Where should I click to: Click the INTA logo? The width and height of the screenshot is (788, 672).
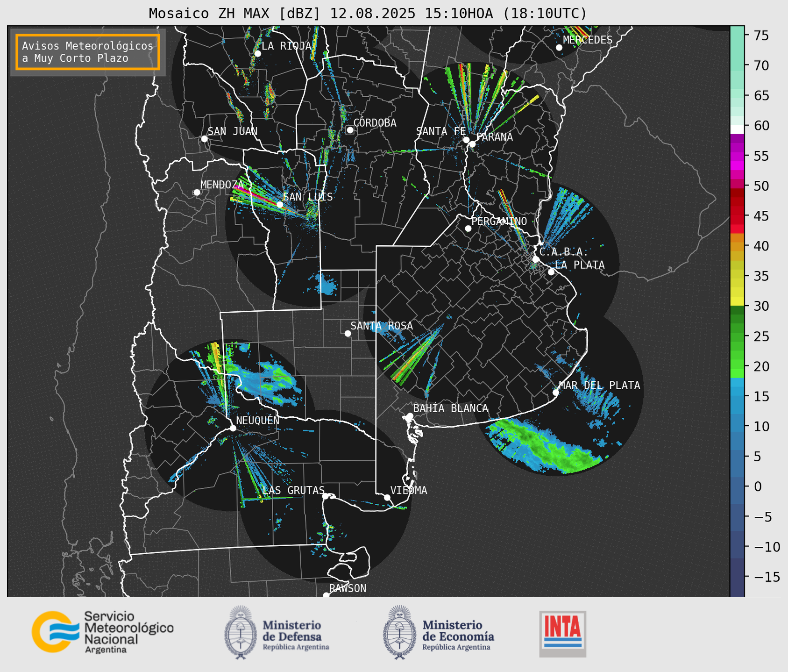click(562, 634)
